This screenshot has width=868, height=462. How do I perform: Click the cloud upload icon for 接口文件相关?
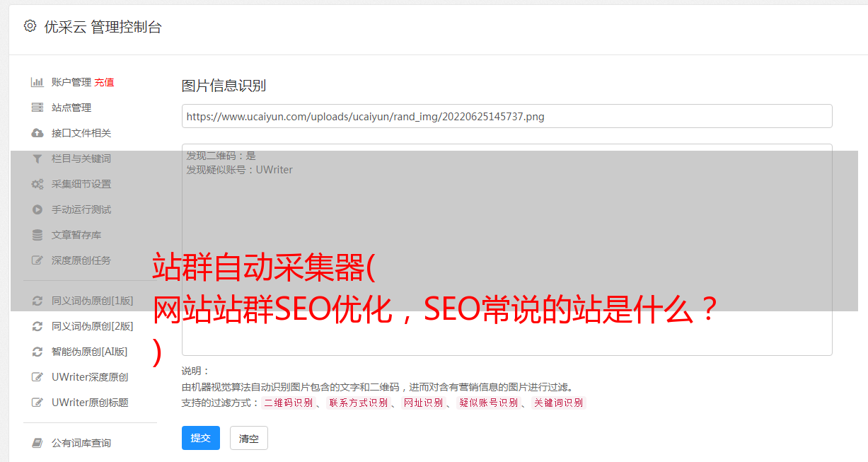click(37, 133)
